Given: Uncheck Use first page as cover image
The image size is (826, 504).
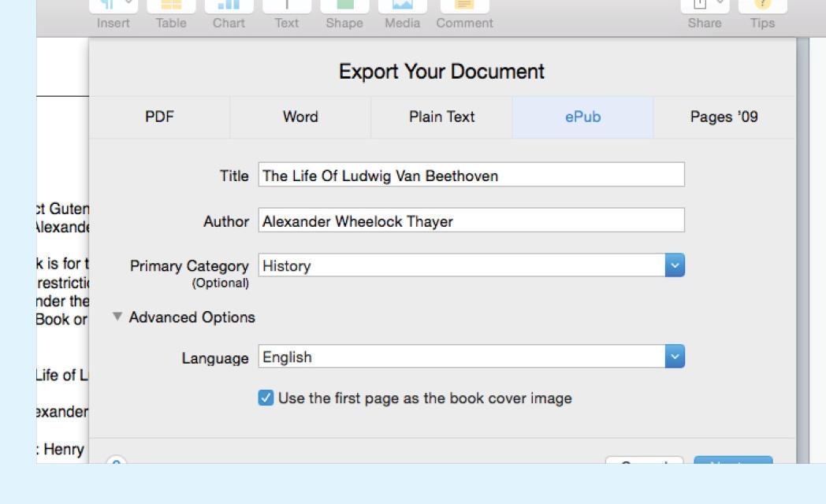Looking at the screenshot, I should click(x=266, y=398).
